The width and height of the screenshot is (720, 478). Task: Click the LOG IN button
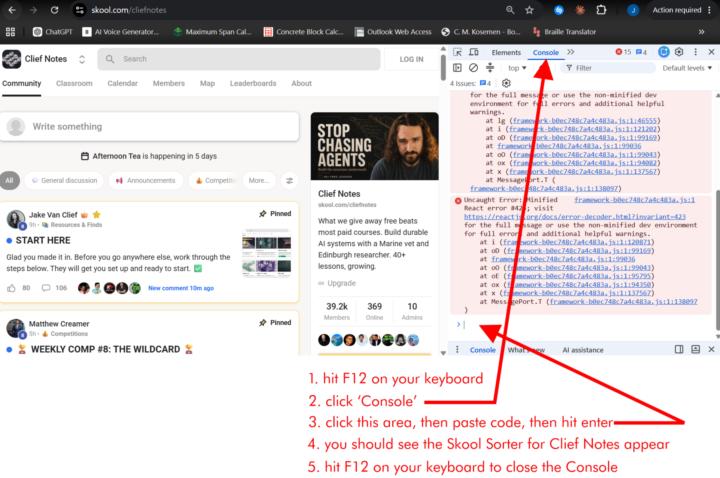pos(411,59)
